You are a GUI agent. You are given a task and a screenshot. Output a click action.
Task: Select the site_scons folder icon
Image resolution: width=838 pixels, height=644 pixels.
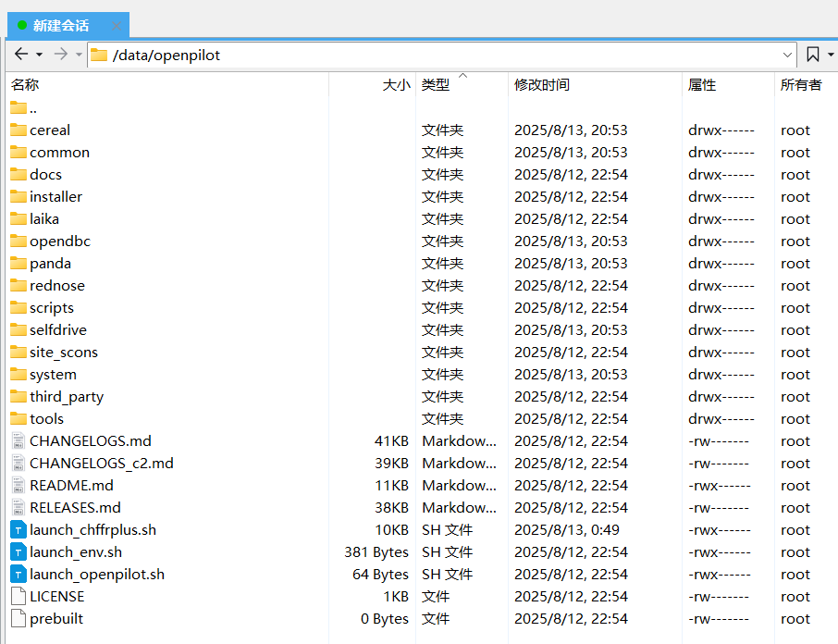[x=18, y=352]
